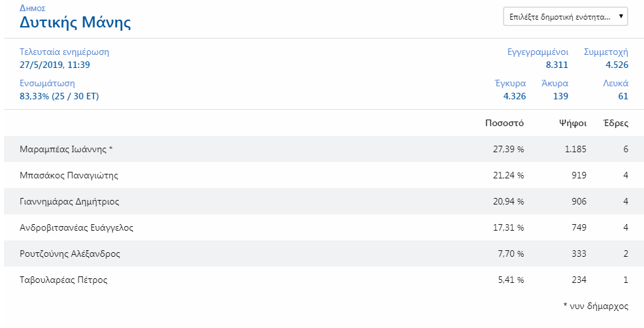Click the Έδρες column header
The height and width of the screenshot is (328, 644).
click(616, 123)
